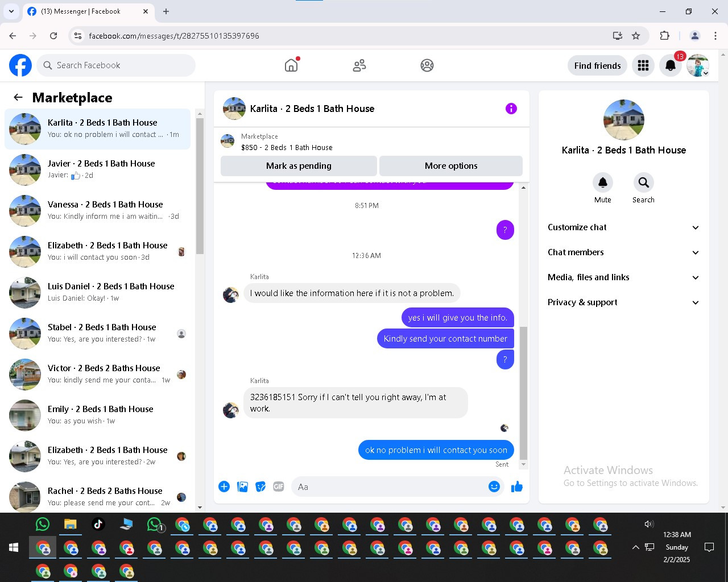Open Stabel 2 Beds 1 Bath House chat
Screen dimensions: 728x582
97,333
